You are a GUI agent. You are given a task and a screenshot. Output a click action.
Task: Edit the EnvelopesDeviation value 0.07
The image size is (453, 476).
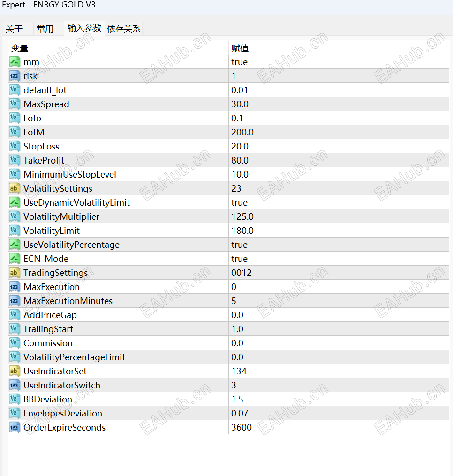click(240, 413)
